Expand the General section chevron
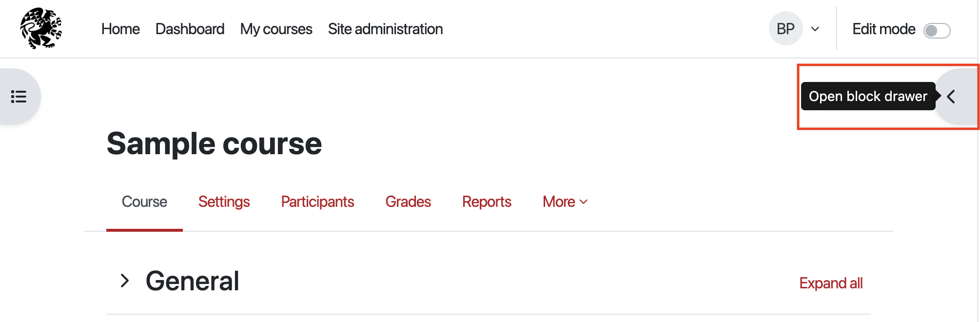The width and height of the screenshot is (980, 322). point(125,281)
